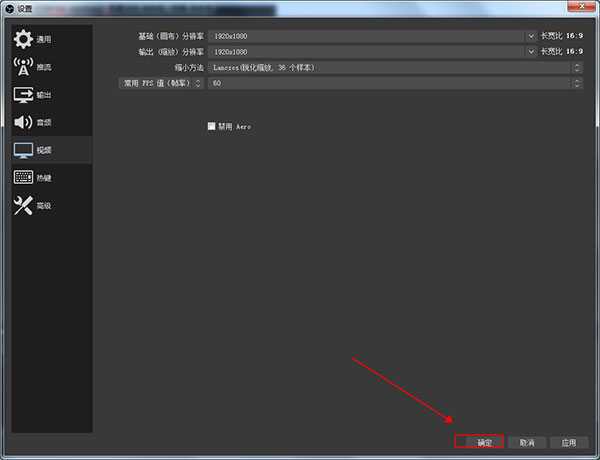Click the 长宽比 16:9 text beside base resolution

[562, 36]
